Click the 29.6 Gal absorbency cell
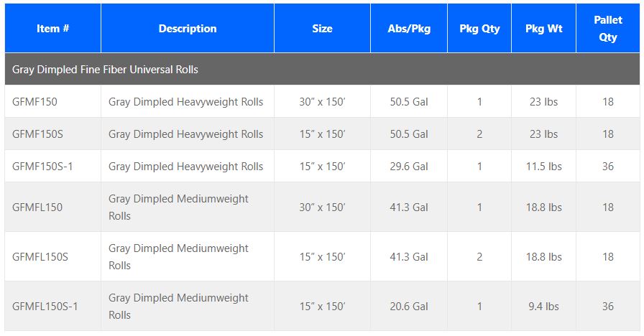 409,167
